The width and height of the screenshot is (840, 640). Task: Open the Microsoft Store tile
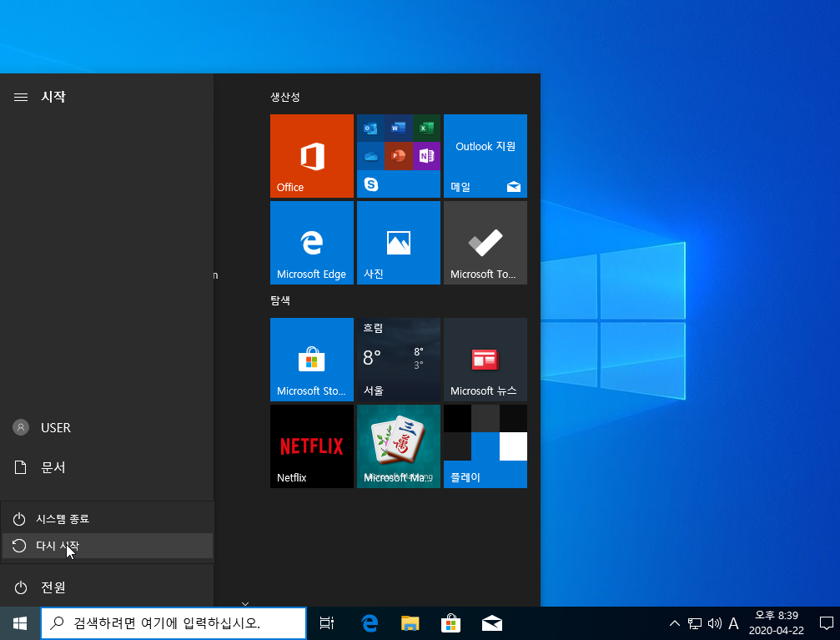click(312, 359)
